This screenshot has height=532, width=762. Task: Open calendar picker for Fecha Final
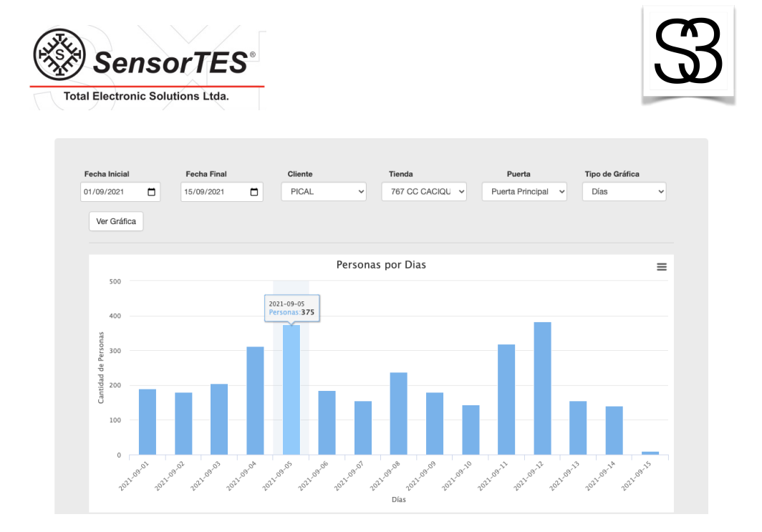tap(254, 192)
